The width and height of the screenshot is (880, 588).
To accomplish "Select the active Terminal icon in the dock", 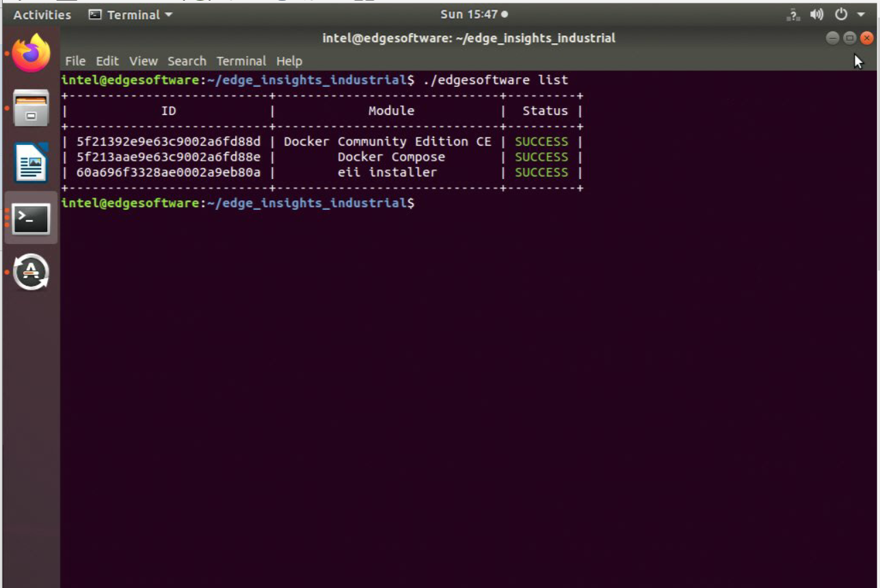I will (x=30, y=219).
